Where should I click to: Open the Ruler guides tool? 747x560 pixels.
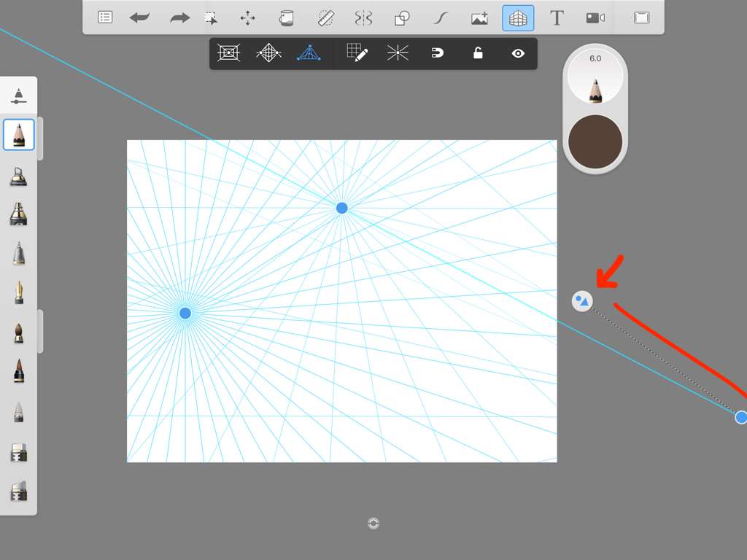pyautogui.click(x=325, y=18)
